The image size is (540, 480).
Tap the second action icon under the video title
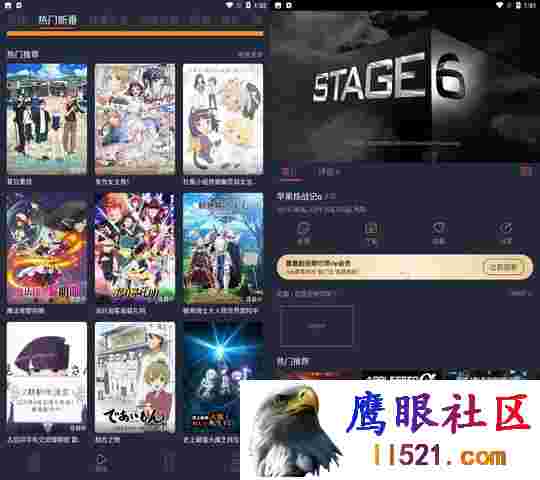[x=371, y=234]
